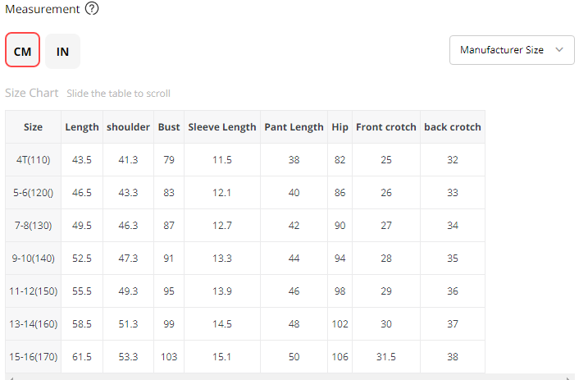The width and height of the screenshot is (588, 380).
Task: Click the back crotch column header
Action: click(452, 127)
